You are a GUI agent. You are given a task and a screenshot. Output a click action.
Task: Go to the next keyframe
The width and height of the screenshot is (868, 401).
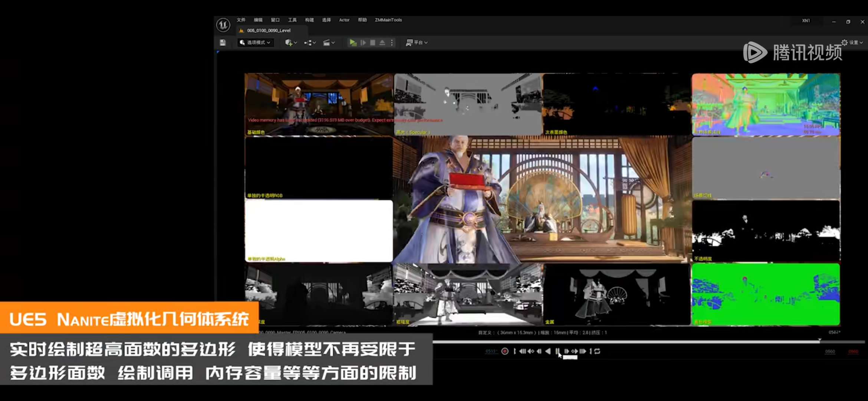tap(575, 351)
